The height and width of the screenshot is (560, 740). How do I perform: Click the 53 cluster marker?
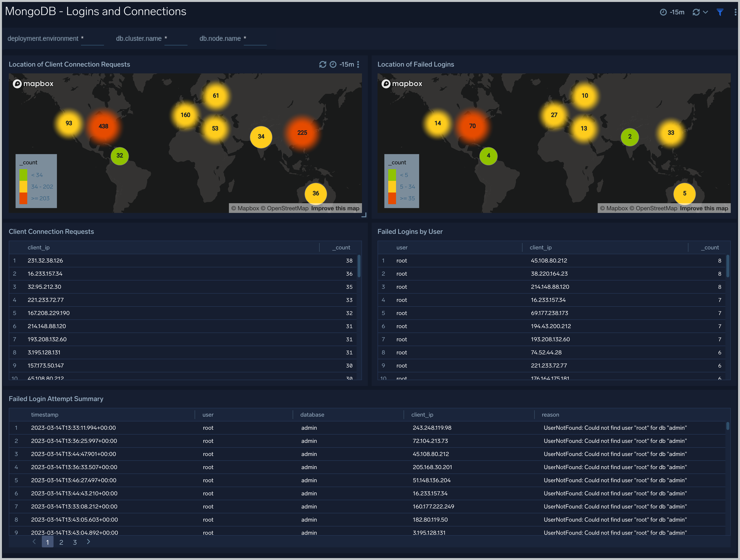pos(215,129)
